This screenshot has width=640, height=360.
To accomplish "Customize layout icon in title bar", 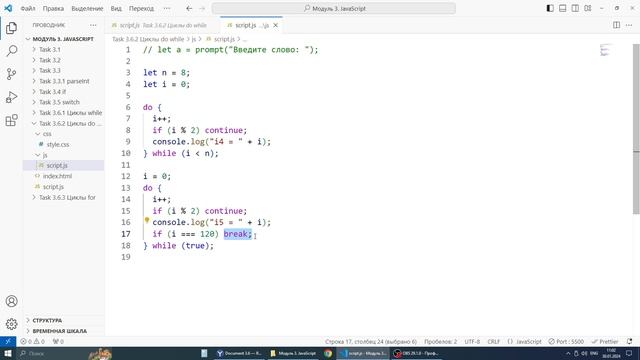I will pyautogui.click(x=588, y=8).
